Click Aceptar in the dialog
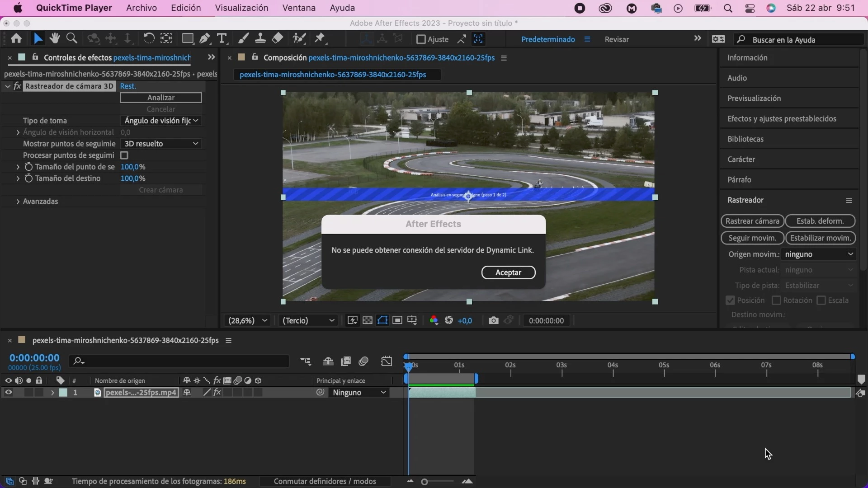This screenshot has width=868, height=488. pyautogui.click(x=508, y=272)
